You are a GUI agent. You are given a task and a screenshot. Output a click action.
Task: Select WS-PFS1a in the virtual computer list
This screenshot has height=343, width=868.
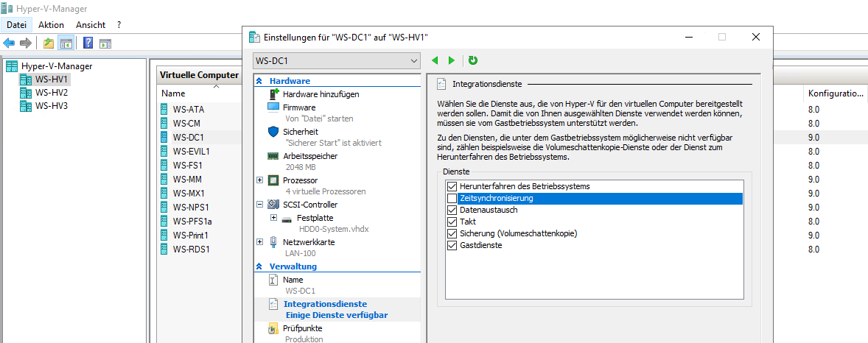pos(192,222)
